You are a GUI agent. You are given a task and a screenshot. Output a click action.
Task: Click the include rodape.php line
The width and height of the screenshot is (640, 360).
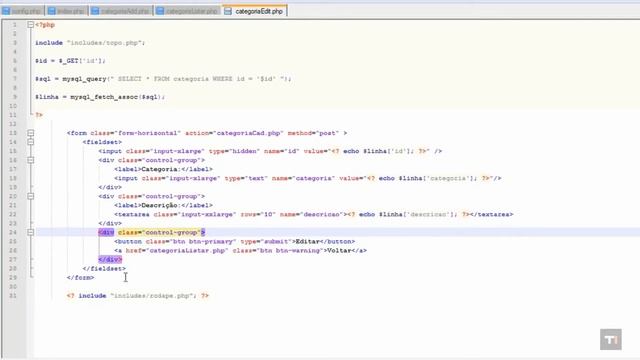click(x=138, y=296)
